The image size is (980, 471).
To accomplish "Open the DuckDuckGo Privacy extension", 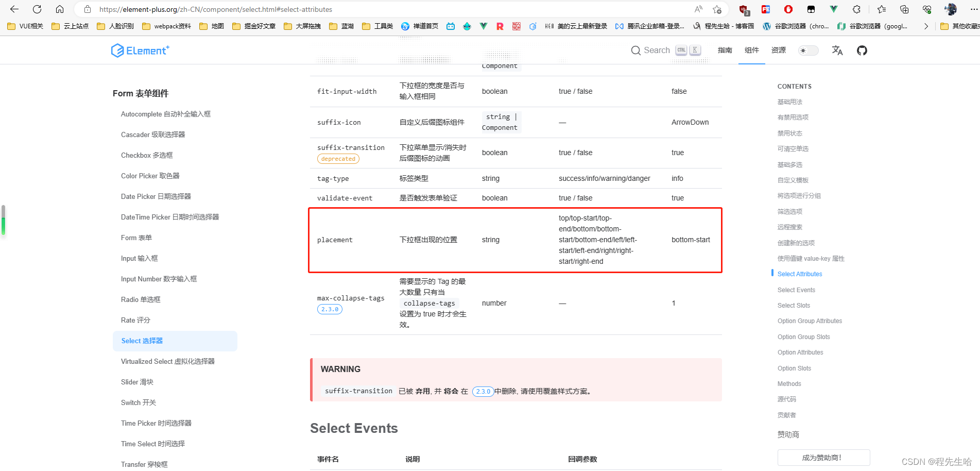I will (x=810, y=9).
